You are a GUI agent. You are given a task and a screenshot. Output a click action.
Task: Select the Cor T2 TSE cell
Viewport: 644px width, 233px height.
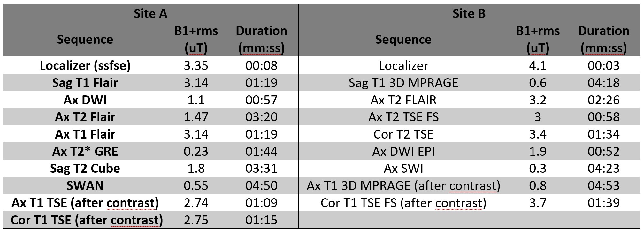(403, 134)
